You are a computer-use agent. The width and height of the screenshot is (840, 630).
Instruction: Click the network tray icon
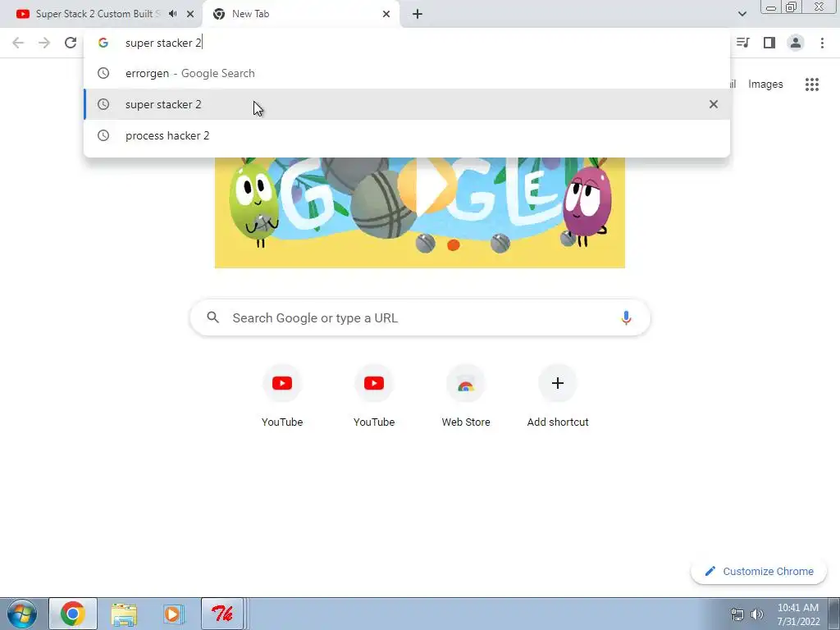pos(737,614)
